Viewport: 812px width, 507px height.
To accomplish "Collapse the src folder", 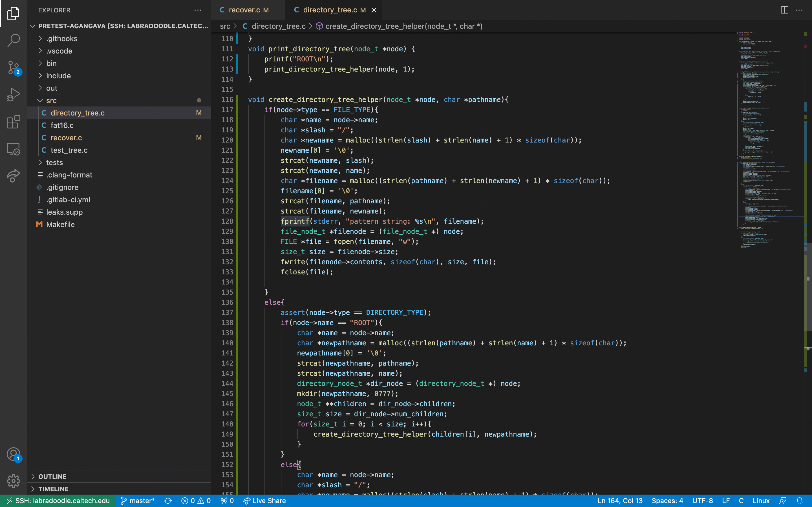I will tap(51, 101).
